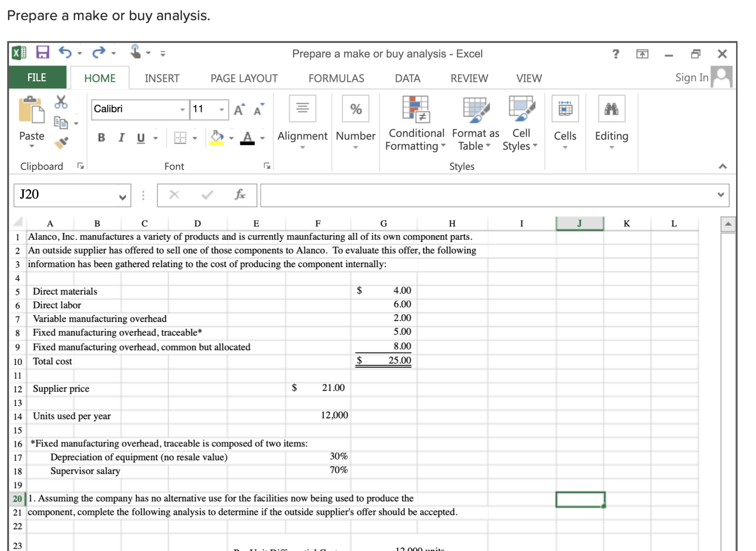Screen dimensions: 756x551
Task: Open the Calibri font name dropdown
Action: coord(182,109)
